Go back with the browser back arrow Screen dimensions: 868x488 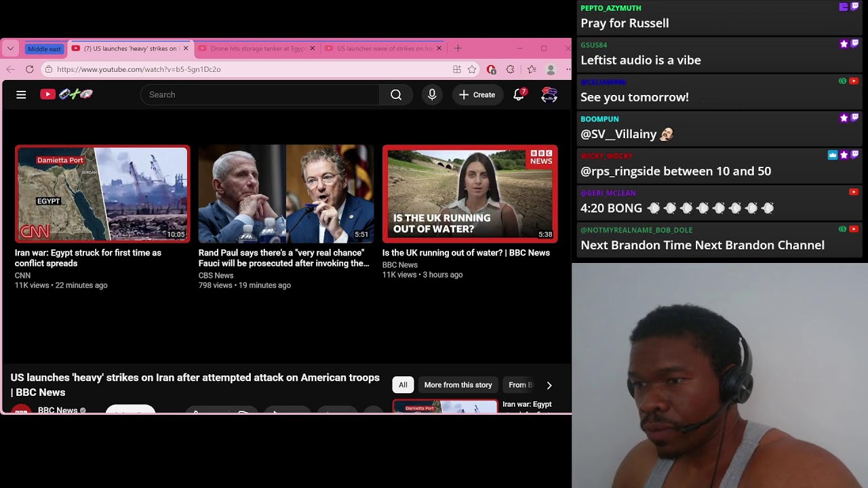pyautogui.click(x=10, y=69)
